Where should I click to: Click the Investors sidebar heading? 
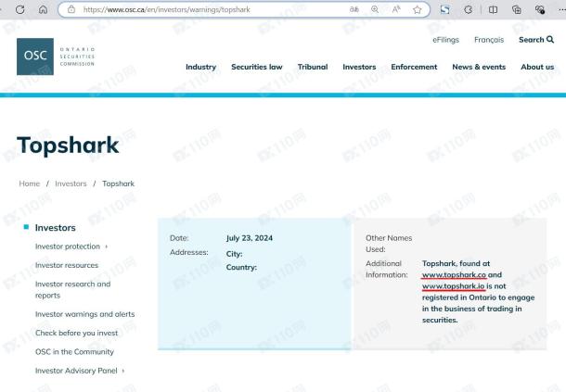(56, 228)
